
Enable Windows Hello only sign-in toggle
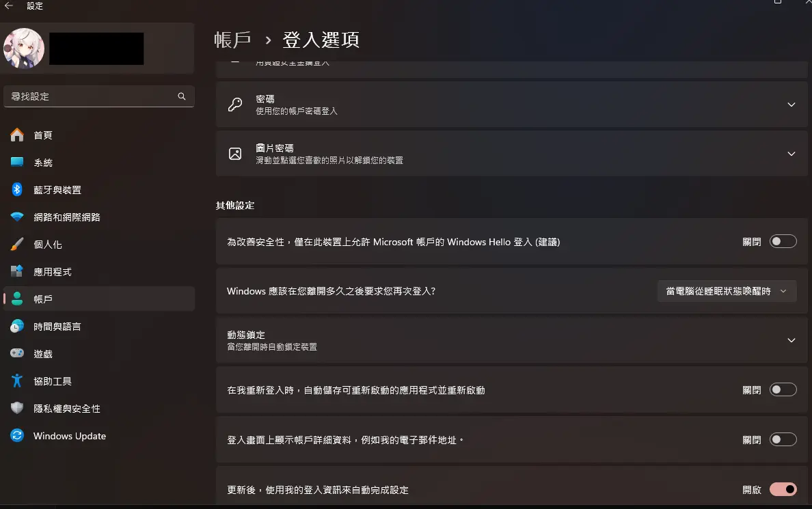(783, 241)
